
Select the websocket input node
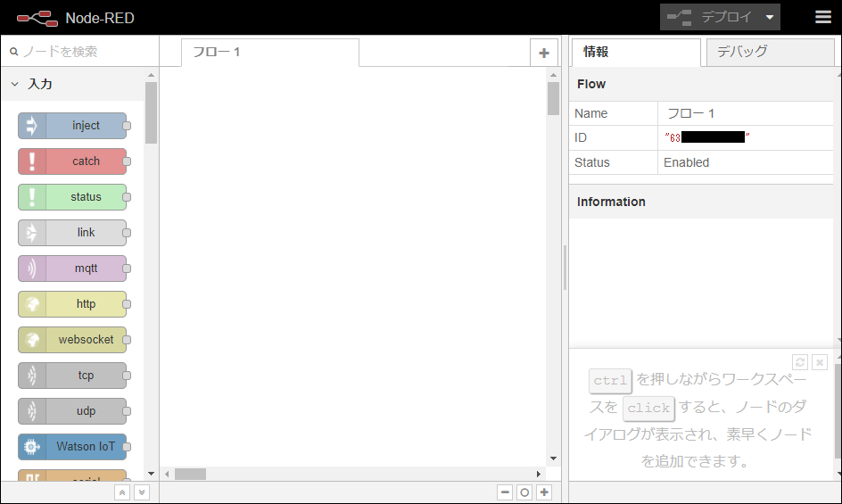72,340
